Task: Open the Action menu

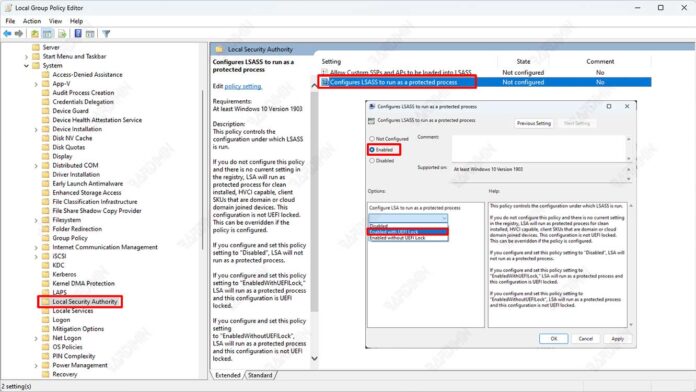Action: (x=32, y=21)
